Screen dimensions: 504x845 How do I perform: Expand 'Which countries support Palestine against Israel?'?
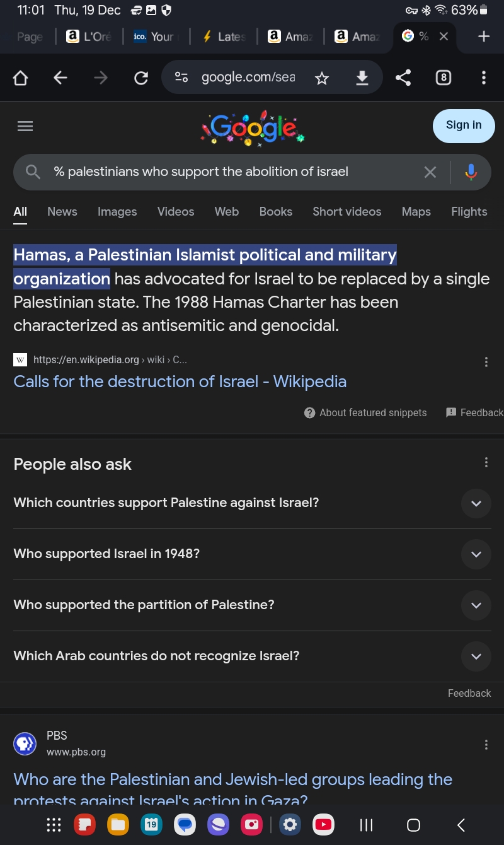476,503
